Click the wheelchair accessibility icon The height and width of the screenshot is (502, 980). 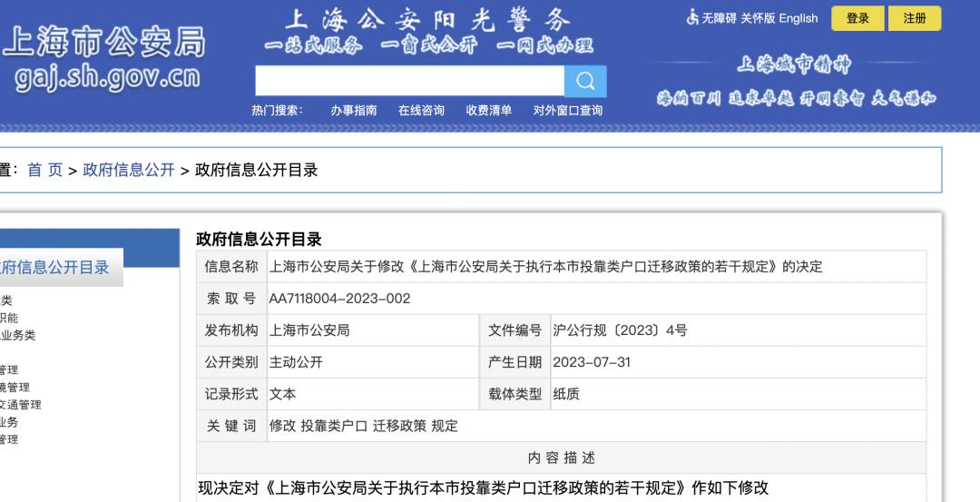click(x=693, y=18)
